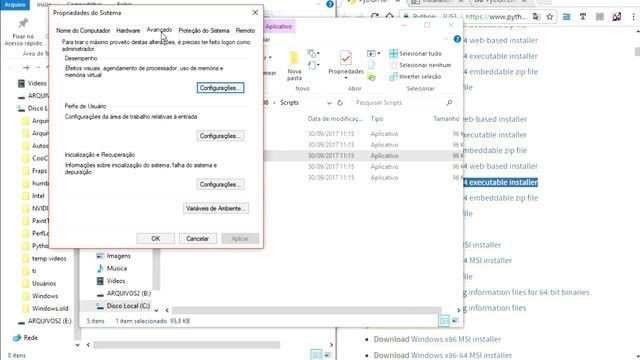Reload the page in the browser

(x=375, y=17)
